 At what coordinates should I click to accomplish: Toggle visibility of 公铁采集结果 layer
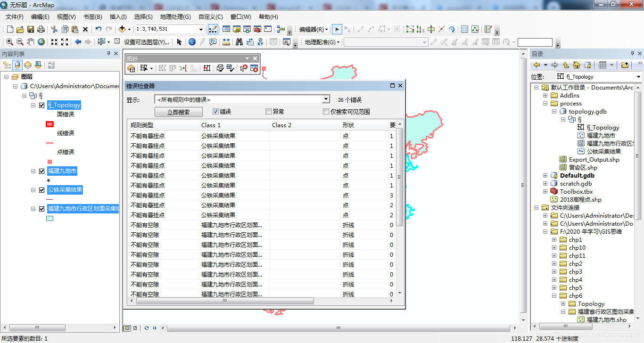click(41, 190)
